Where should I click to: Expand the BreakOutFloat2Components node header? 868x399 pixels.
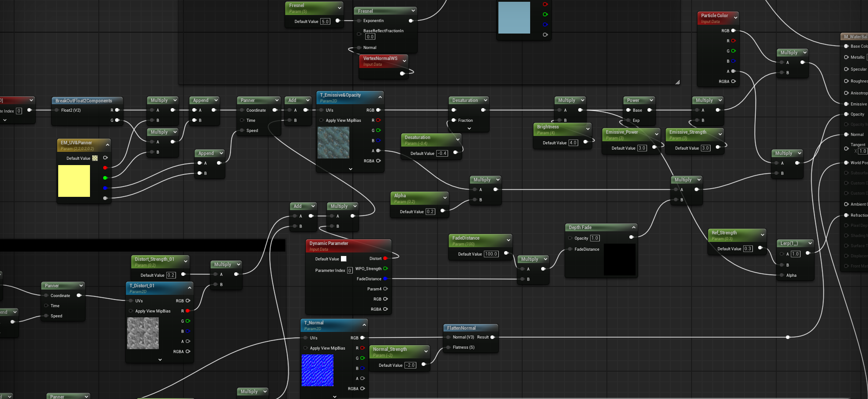(84, 101)
